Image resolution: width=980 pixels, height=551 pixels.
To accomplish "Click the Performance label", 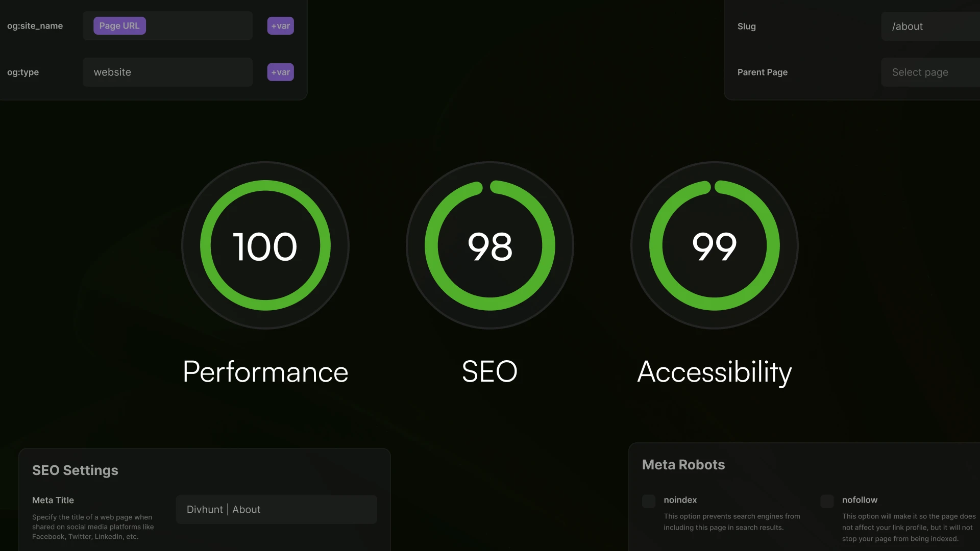I will pyautogui.click(x=265, y=371).
